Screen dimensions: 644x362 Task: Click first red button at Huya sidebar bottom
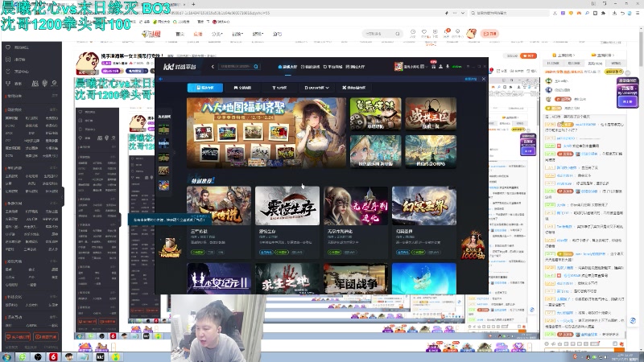18,337
